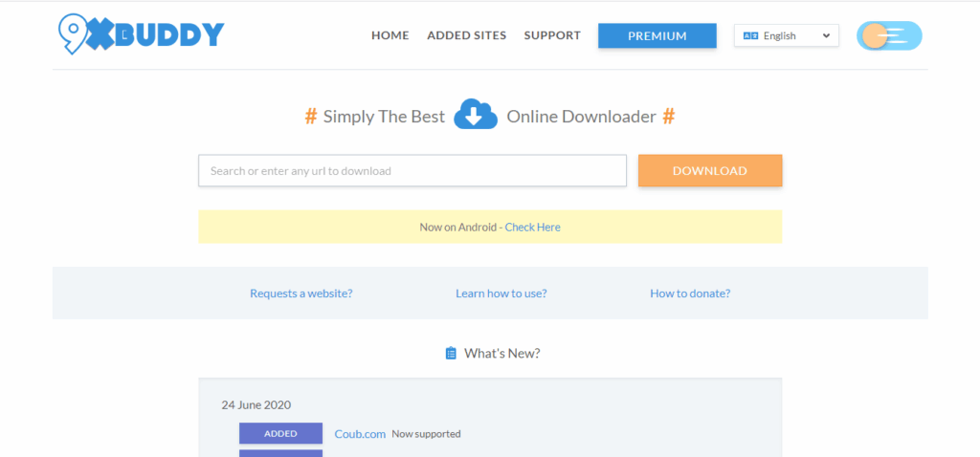Click the Simply The Best text
This screenshot has height=457, width=980.
click(384, 116)
